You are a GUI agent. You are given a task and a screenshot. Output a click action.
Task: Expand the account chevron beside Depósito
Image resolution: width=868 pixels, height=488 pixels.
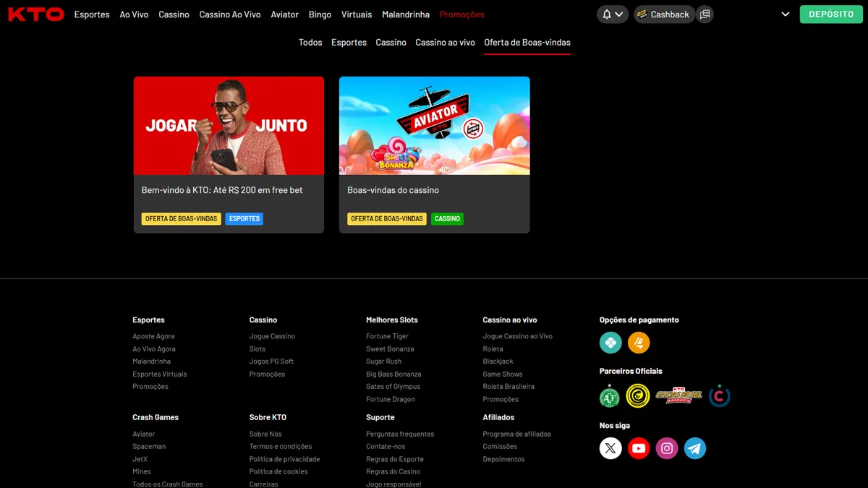(786, 14)
